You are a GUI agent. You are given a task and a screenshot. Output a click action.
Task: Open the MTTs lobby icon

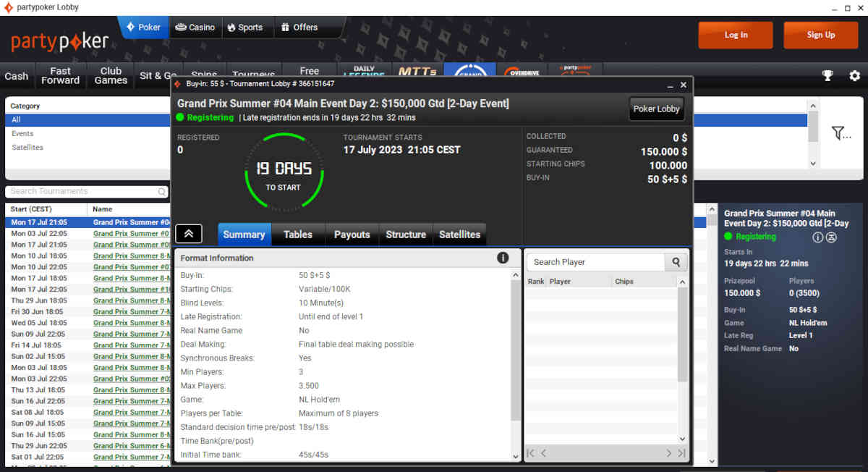[417, 72]
